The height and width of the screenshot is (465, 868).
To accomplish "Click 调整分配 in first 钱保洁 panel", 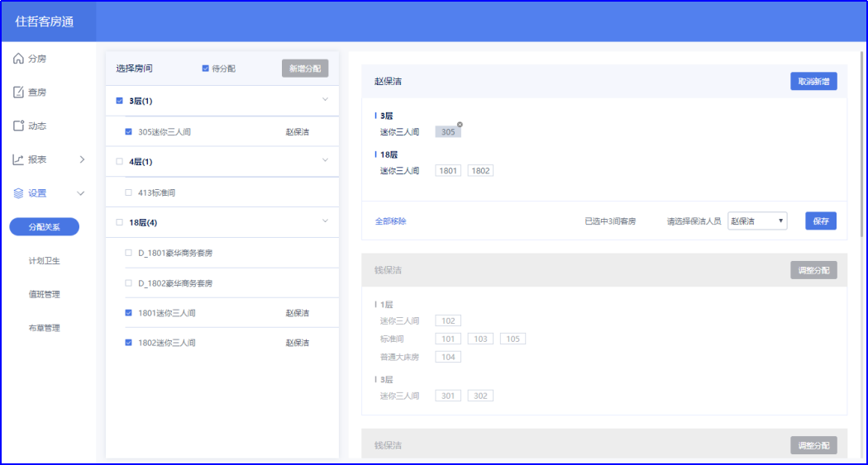I will pos(813,270).
